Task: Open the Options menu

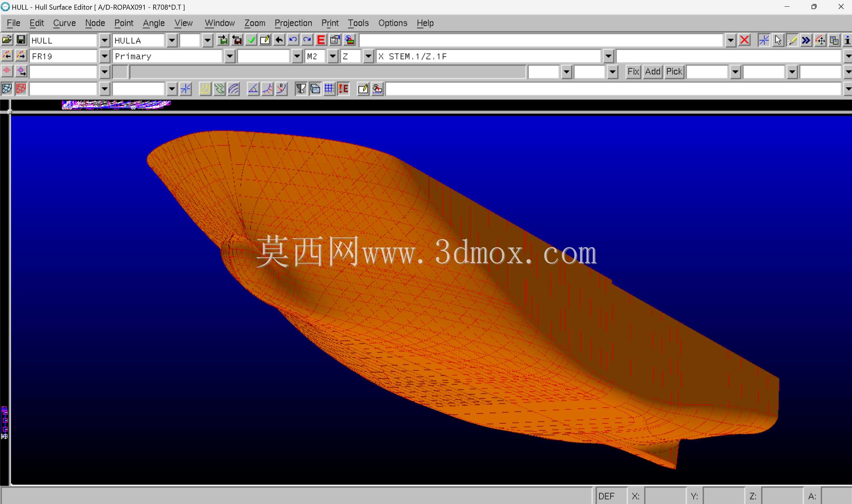Action: [392, 23]
